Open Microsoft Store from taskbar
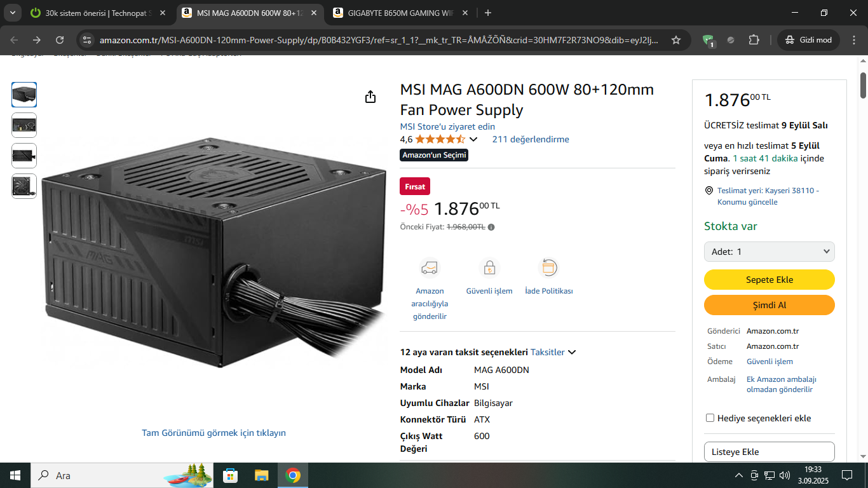The image size is (868, 488). pyautogui.click(x=230, y=475)
